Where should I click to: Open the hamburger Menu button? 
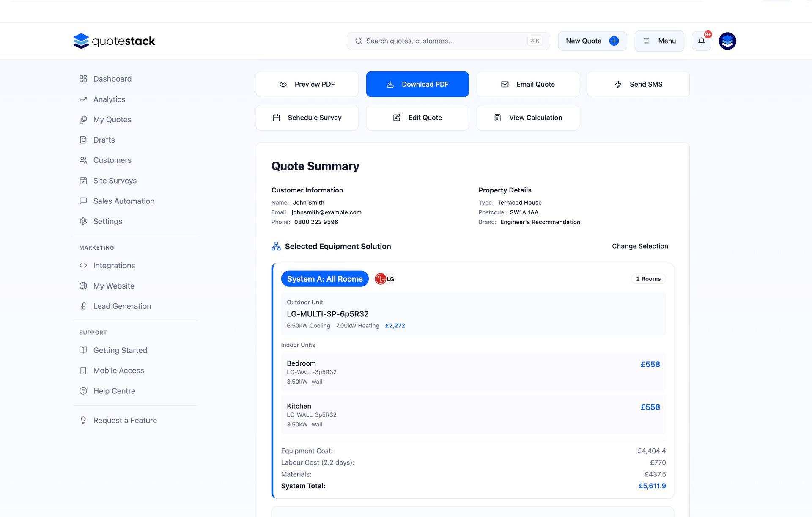pyautogui.click(x=659, y=41)
